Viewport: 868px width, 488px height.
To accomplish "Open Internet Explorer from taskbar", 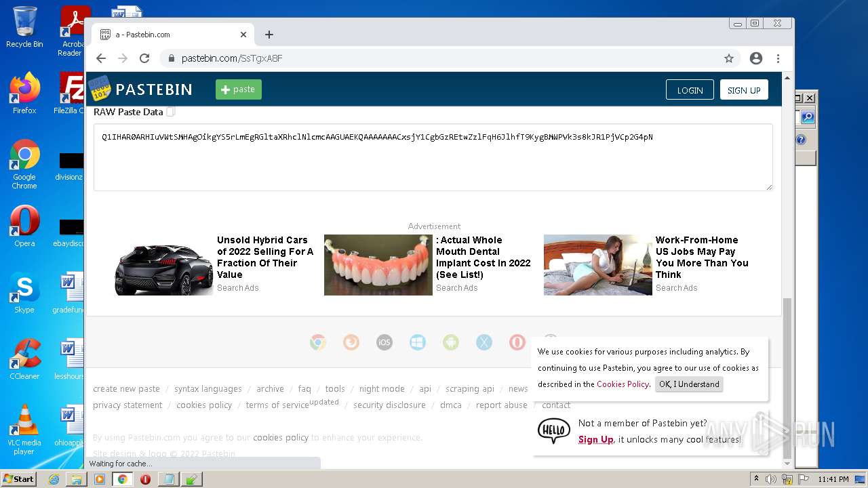I will [x=54, y=479].
